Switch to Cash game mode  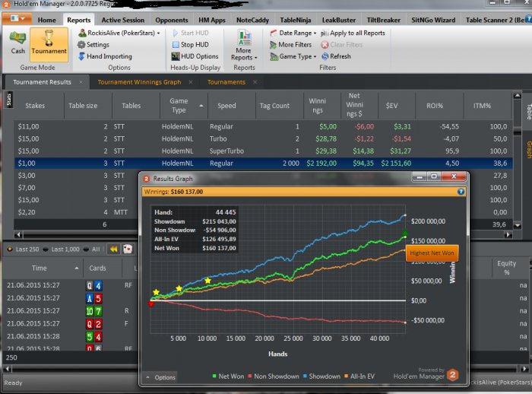pyautogui.click(x=18, y=43)
